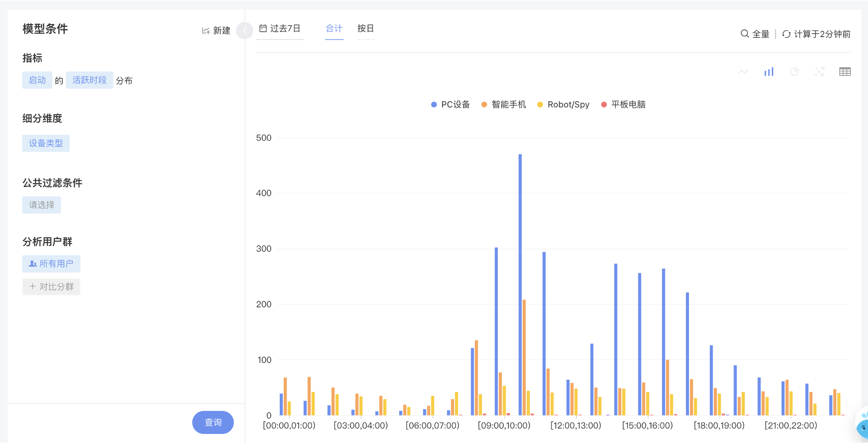Switch to the 按日 tab
Screen dimensions: 868x443
coord(366,28)
